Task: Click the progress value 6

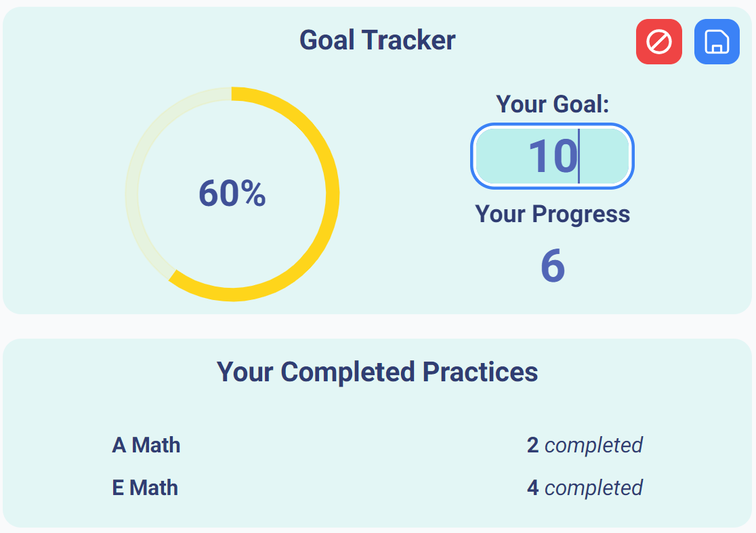Action: point(553,266)
